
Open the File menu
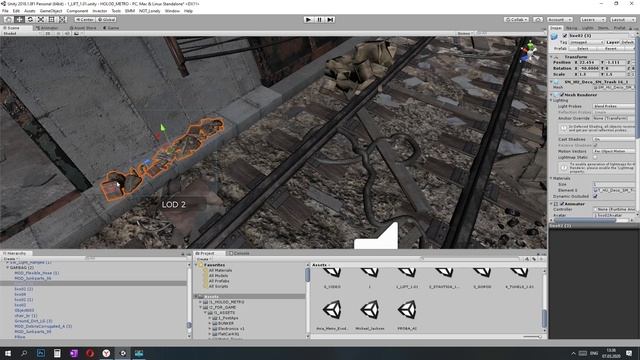click(x=5, y=11)
